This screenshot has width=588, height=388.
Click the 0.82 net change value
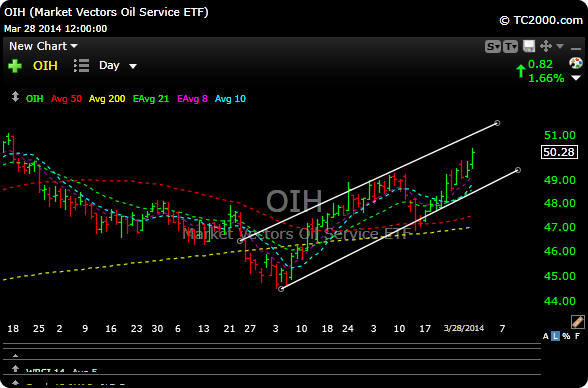(x=540, y=64)
